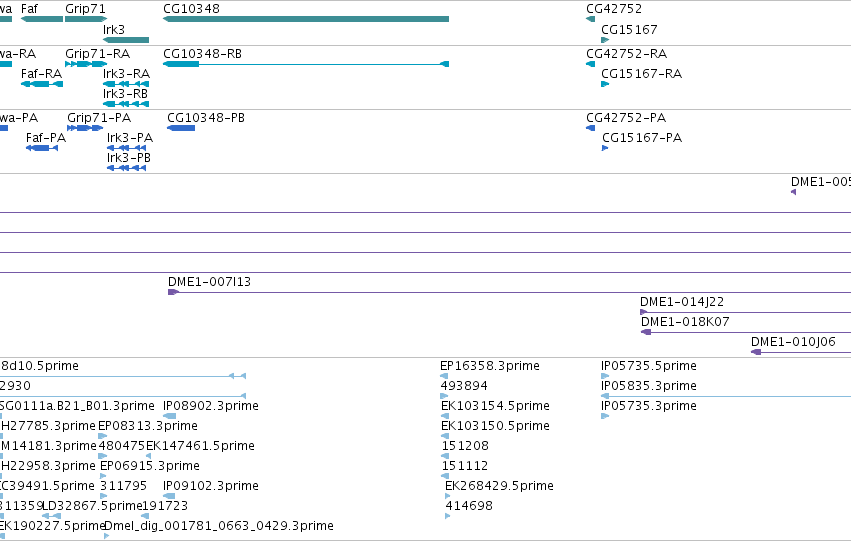Click the Grip71-RA transcript
This screenshot has height=541, width=851.
(x=86, y=64)
